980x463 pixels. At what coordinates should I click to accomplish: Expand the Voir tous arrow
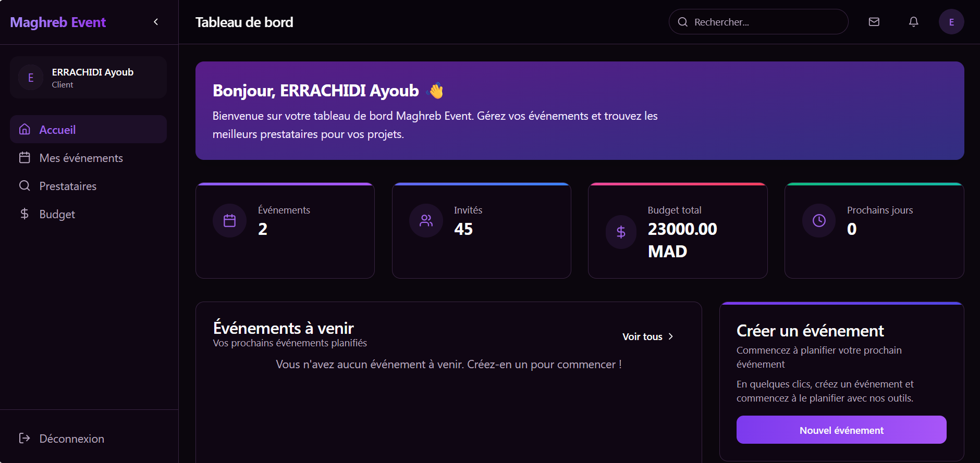[x=671, y=336]
